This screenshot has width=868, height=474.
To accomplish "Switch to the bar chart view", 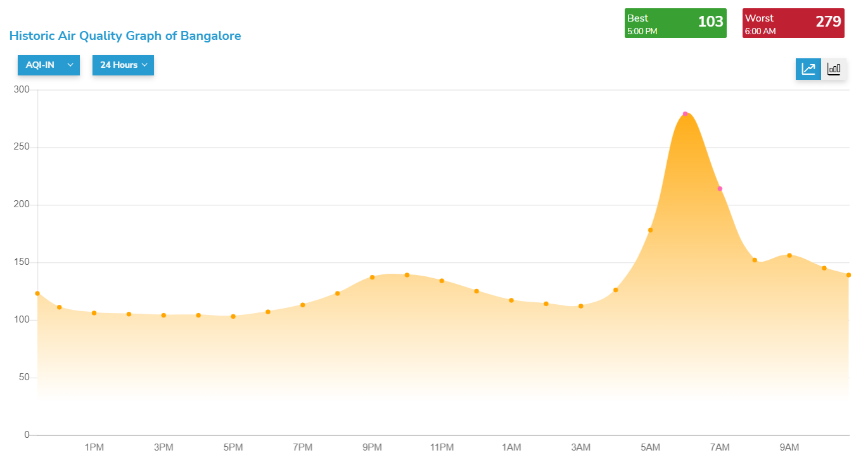I will (834, 69).
